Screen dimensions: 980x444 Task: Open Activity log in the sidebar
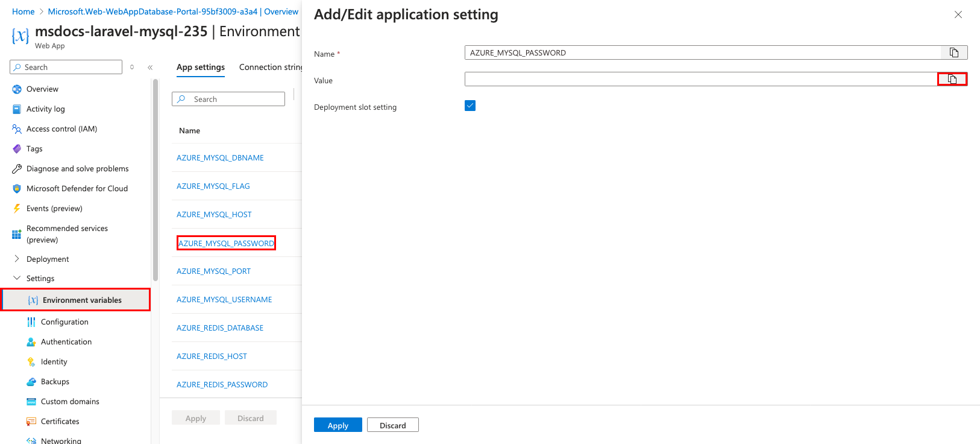point(45,109)
